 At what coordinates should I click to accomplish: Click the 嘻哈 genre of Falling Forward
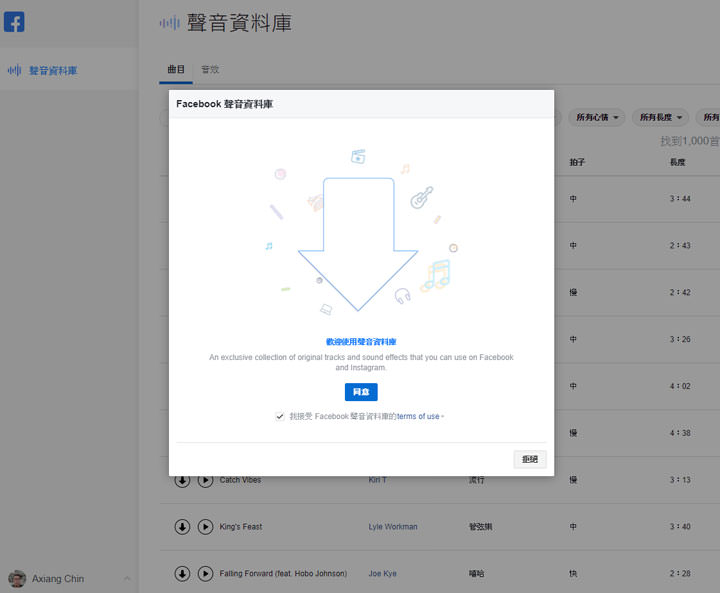point(476,573)
